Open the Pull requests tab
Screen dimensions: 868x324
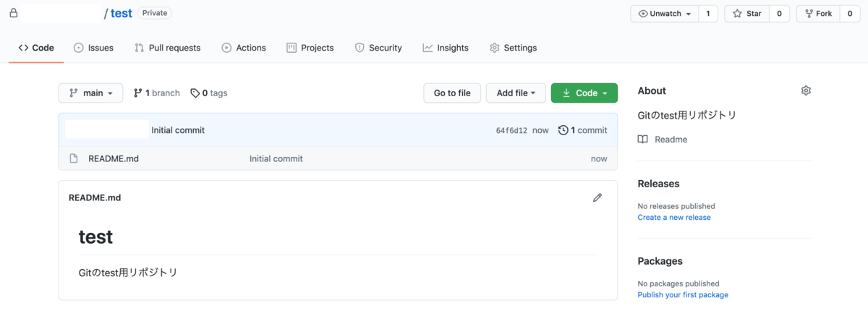167,48
